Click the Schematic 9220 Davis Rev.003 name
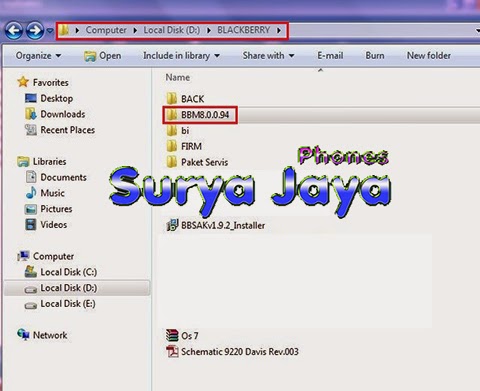This screenshot has width=480, height=391. (240, 352)
